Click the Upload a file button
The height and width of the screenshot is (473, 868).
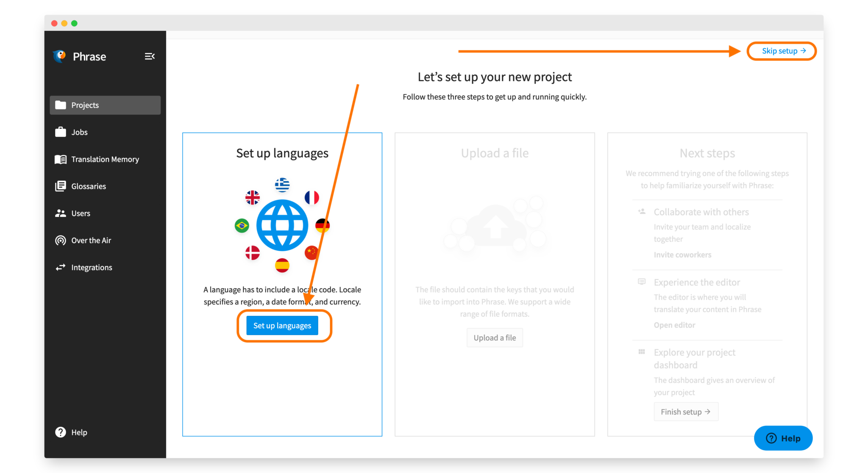pos(494,337)
